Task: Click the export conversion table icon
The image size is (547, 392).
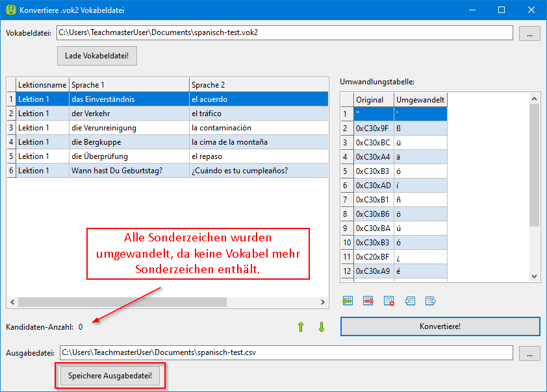Action: pos(430,300)
